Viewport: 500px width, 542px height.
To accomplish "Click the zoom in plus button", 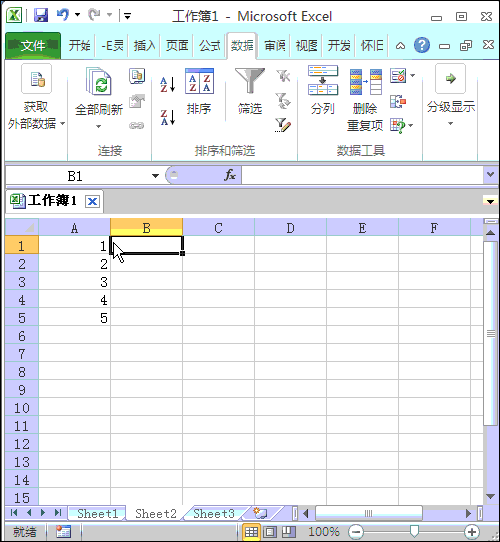I will 472,532.
